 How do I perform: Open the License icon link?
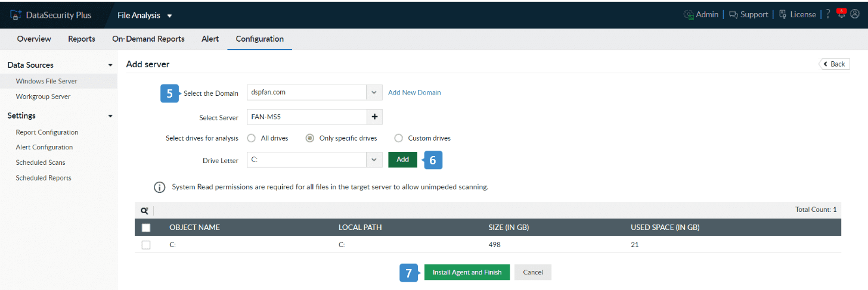coord(797,14)
